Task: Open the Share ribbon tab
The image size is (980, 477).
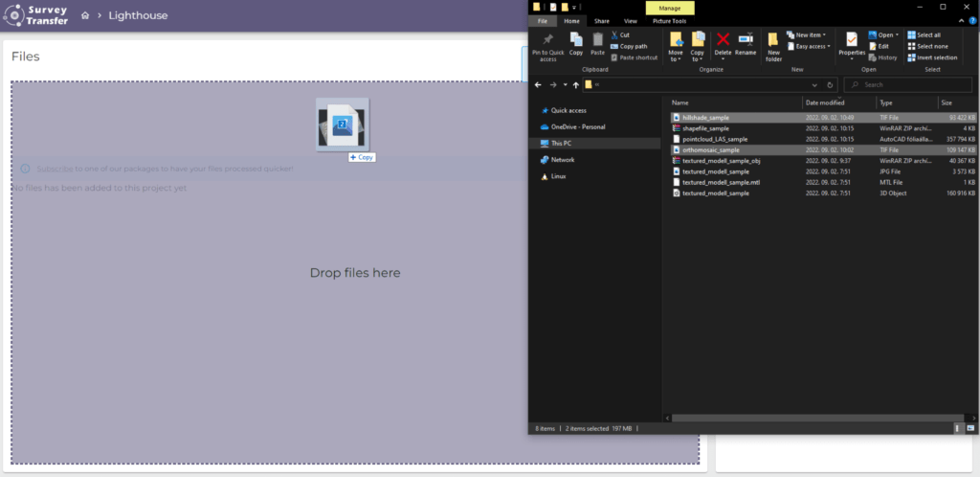Action: point(601,20)
